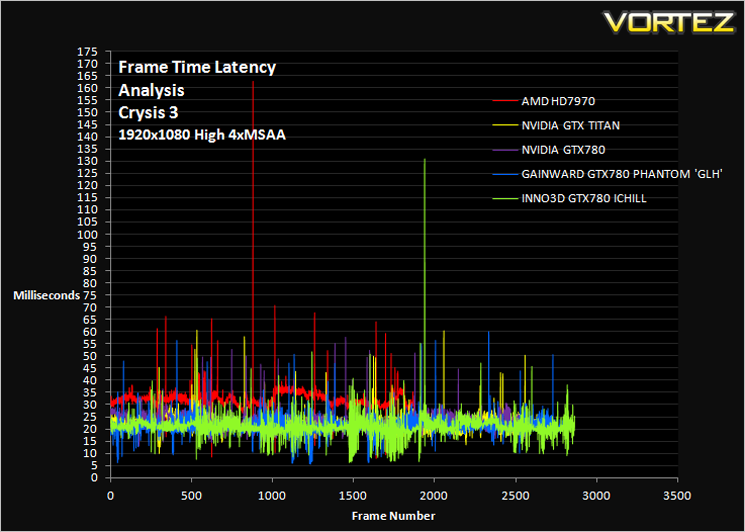Click the 'Analysis' title line
This screenshot has height=532, width=745.
tap(151, 90)
